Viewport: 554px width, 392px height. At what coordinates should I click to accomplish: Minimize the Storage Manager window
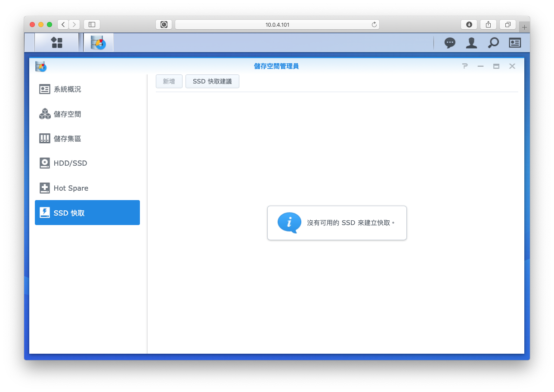(x=481, y=66)
